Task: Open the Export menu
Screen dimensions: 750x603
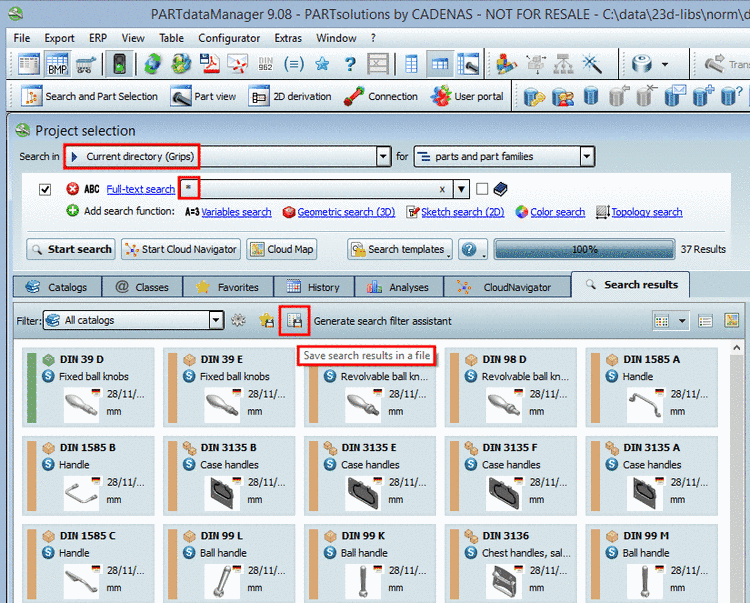Action: (x=59, y=38)
